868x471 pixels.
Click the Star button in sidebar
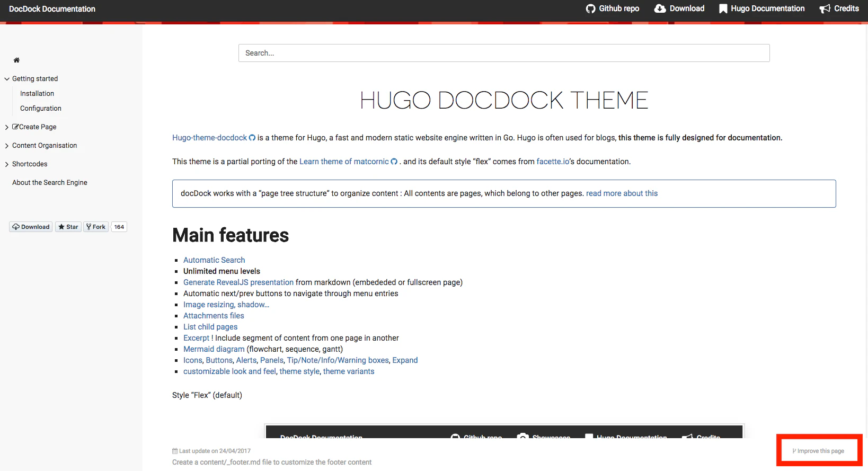click(68, 227)
